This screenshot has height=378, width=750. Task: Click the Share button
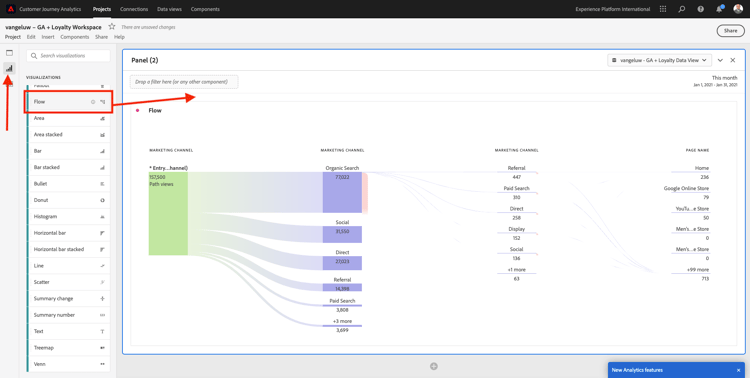(730, 31)
